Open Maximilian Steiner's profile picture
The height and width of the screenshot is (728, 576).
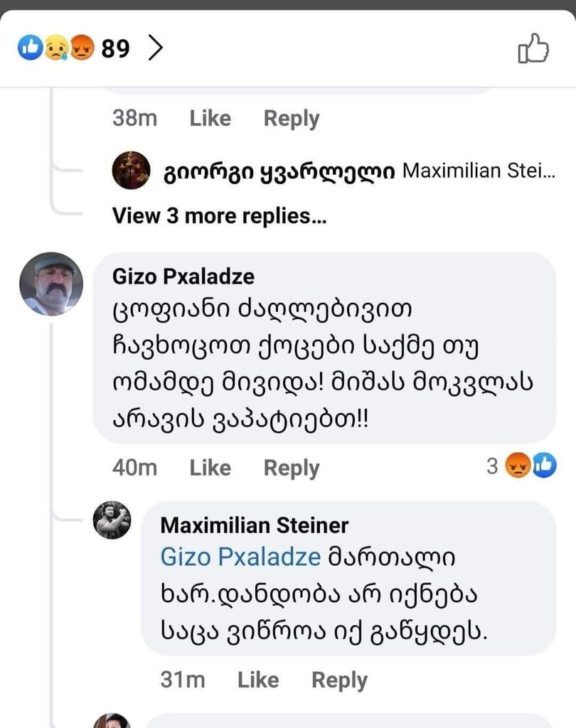(x=112, y=521)
